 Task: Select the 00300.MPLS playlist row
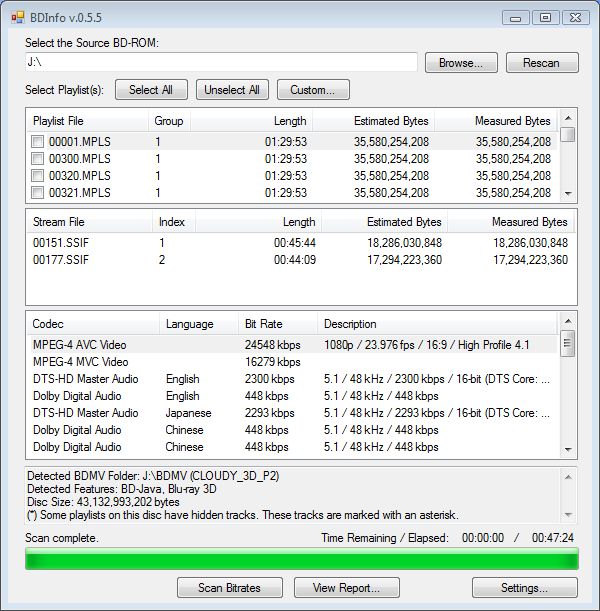[292, 159]
